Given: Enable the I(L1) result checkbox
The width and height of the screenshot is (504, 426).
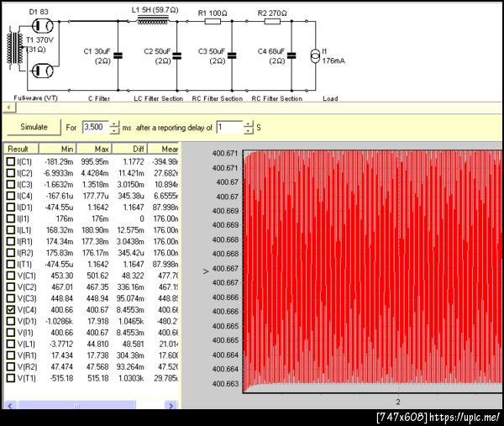Looking at the screenshot, I should (x=11, y=230).
